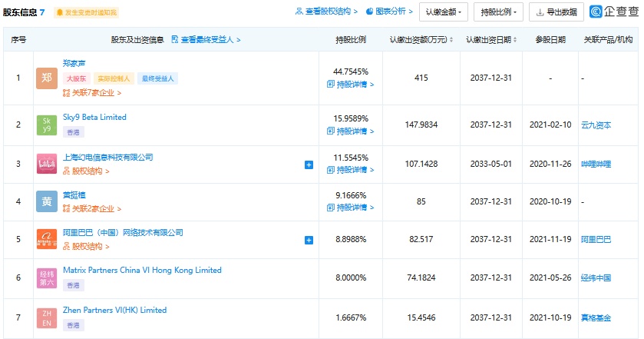Open 股权结构 link under 阿里巴巴

click(x=86, y=247)
